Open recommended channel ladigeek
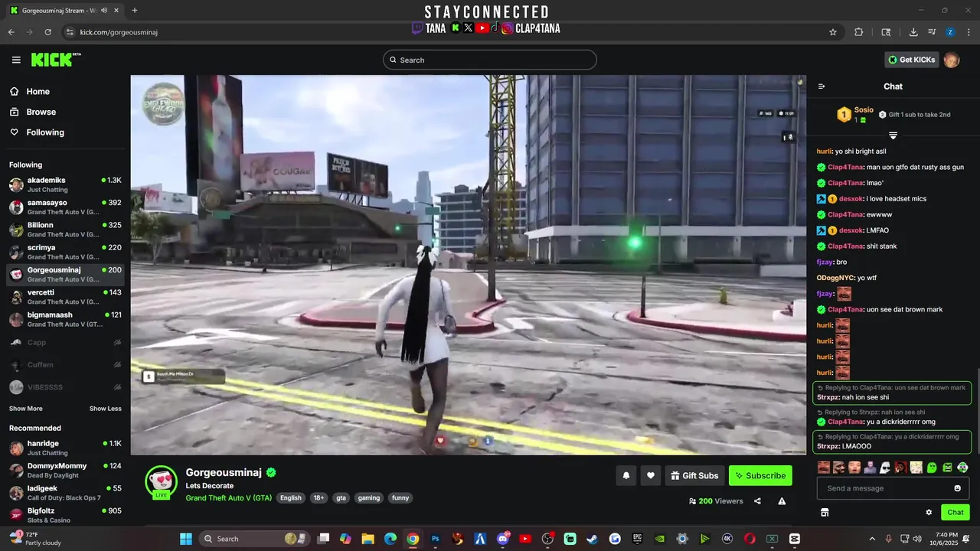980x551 pixels. [x=65, y=493]
